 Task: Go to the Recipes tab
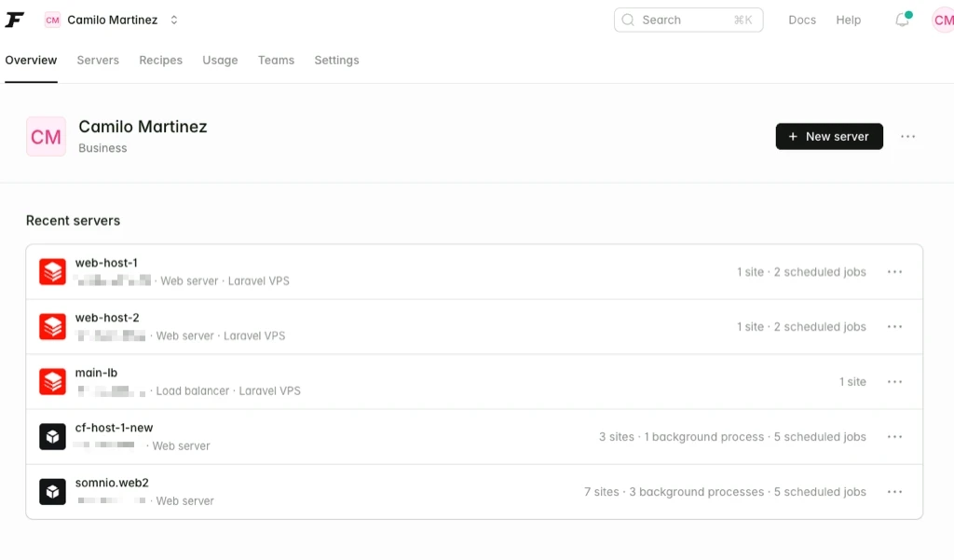(160, 61)
